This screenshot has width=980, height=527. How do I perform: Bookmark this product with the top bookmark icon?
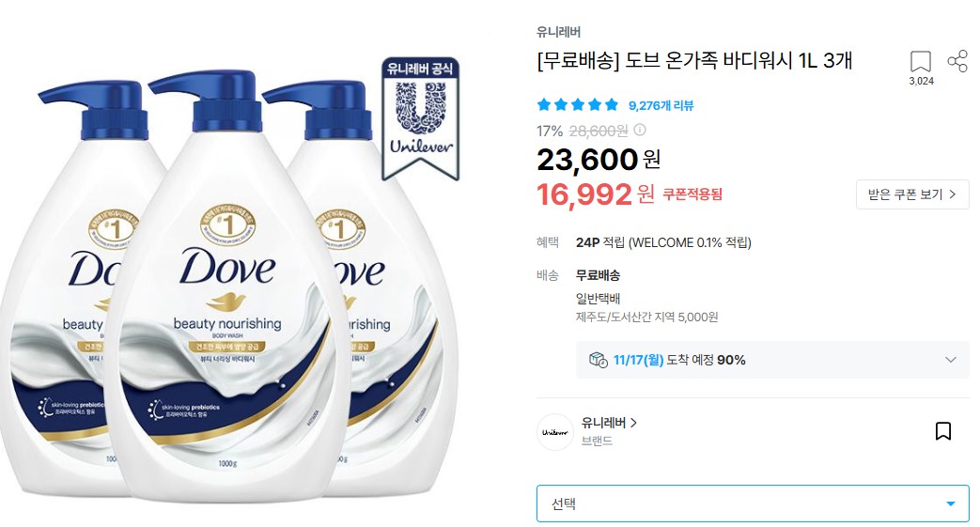[920, 62]
